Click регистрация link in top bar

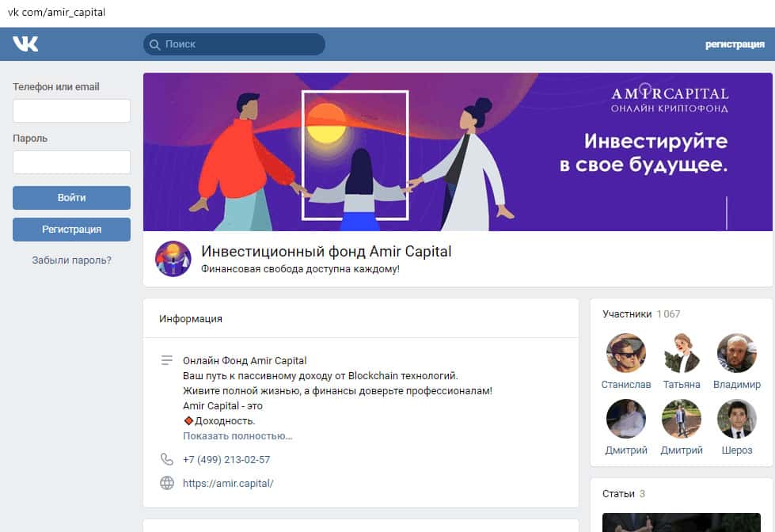(735, 44)
